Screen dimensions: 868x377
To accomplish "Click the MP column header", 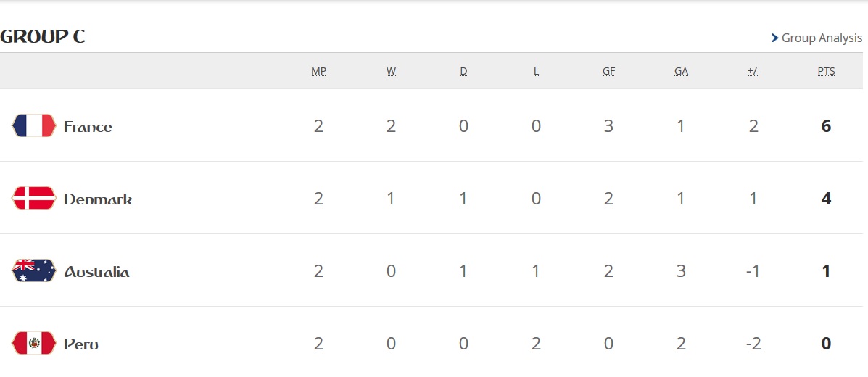I will [318, 72].
